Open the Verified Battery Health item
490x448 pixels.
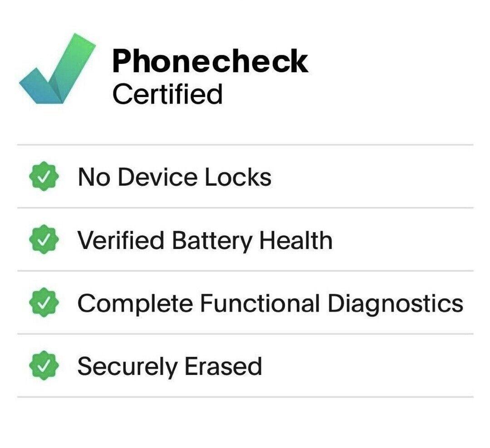205,240
